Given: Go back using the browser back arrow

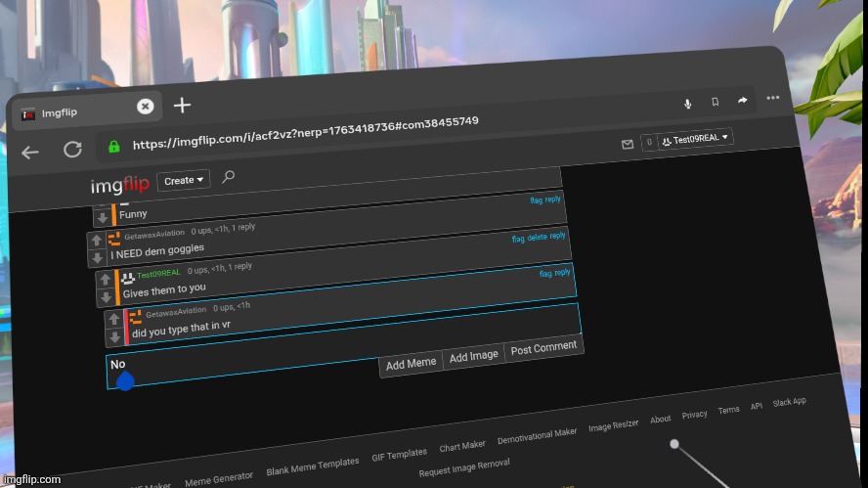Looking at the screenshot, I should coord(30,153).
